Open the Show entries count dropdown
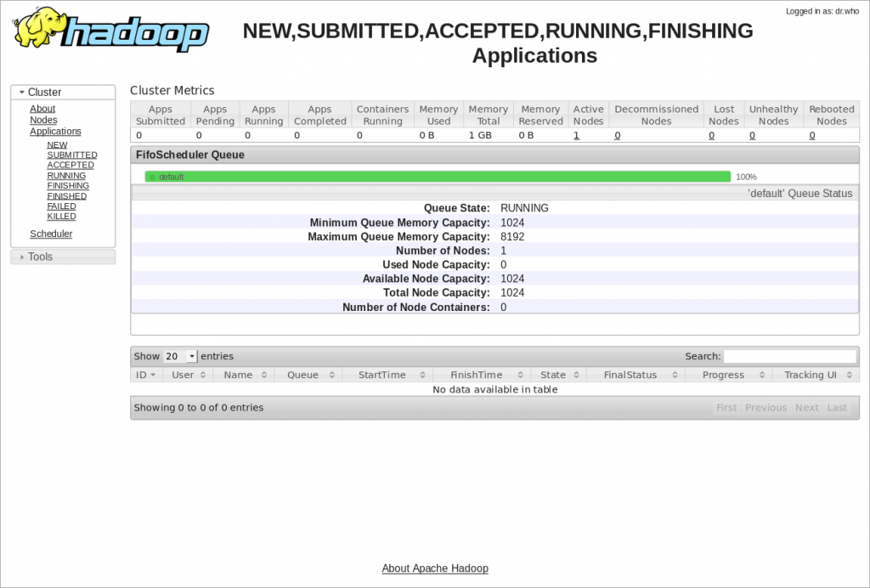This screenshot has width=870, height=588. click(180, 356)
